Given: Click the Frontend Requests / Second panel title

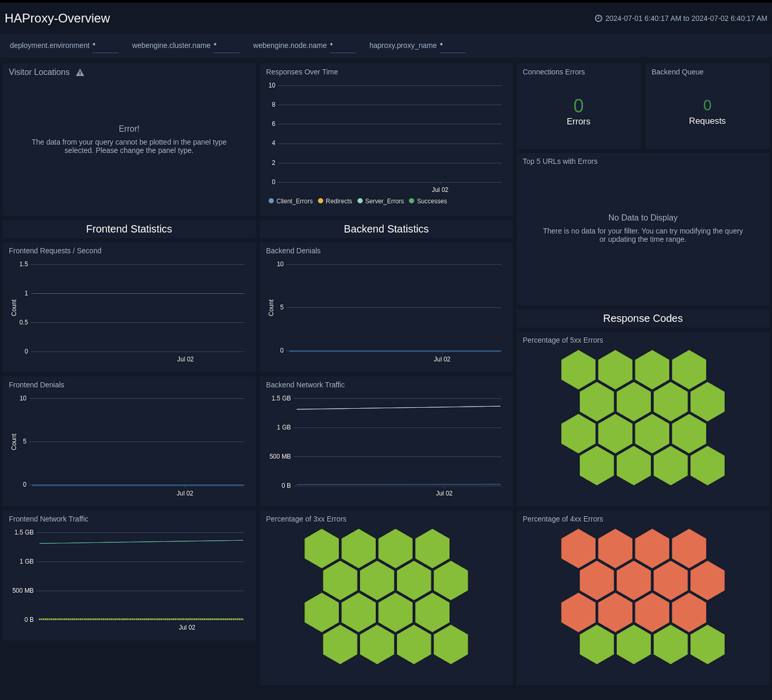Looking at the screenshot, I should [55, 251].
